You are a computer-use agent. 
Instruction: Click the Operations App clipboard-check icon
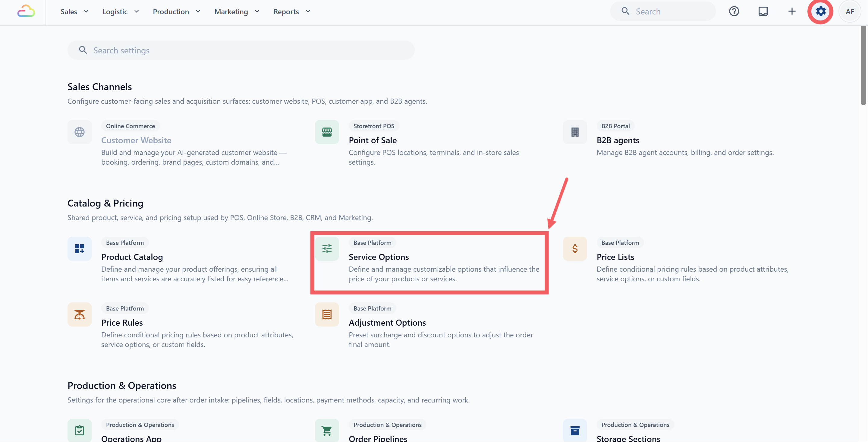pos(80,430)
